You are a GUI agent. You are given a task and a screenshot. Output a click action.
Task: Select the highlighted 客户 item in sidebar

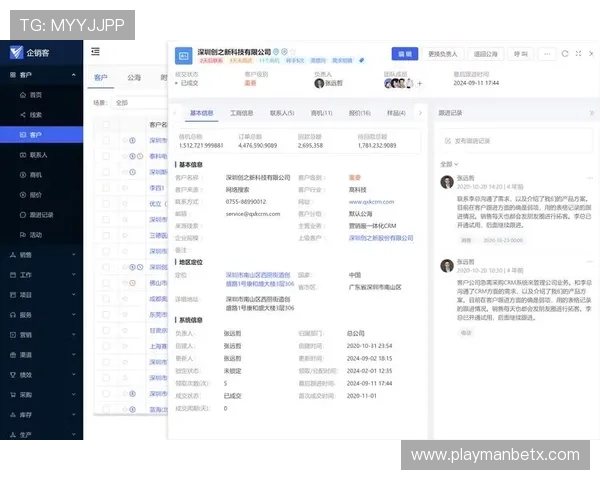click(41, 135)
